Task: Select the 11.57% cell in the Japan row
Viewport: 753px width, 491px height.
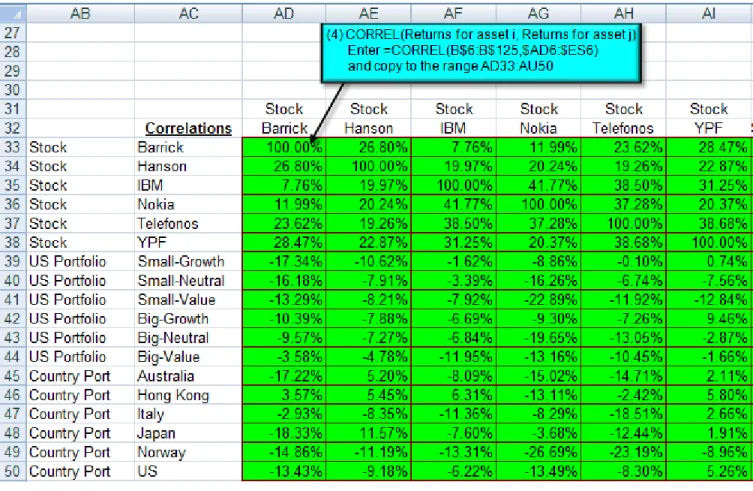Action: (x=368, y=433)
